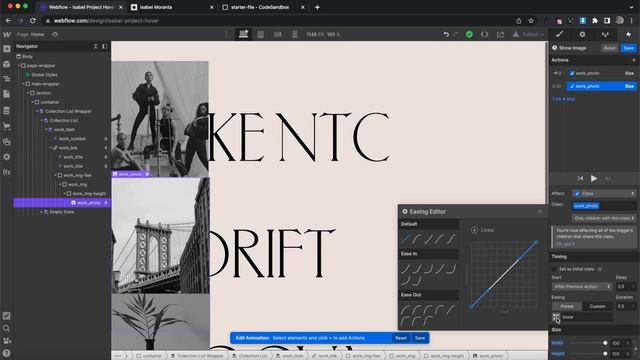This screenshot has height=360, width=640.
Task: Collapse the page-wrapper tree node
Action: tap(18, 66)
